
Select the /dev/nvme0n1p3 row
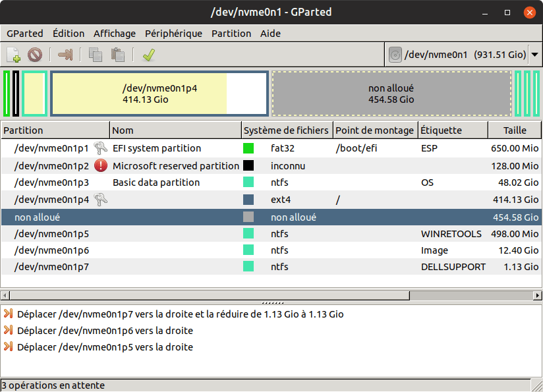pos(271,182)
